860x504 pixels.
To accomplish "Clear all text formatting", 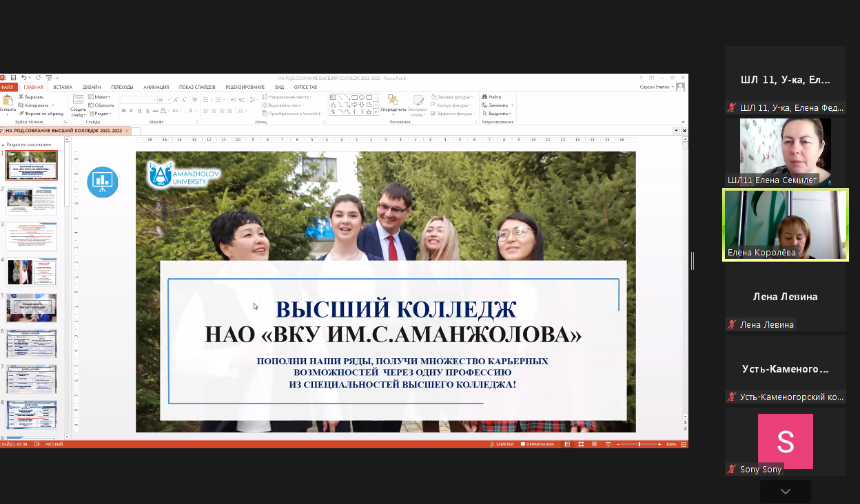I will pos(194,100).
